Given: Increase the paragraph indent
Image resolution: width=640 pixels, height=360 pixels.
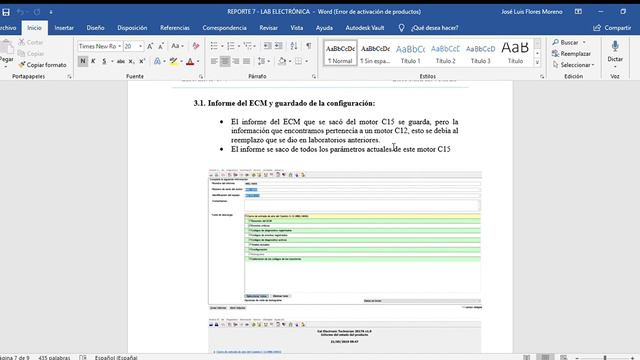Looking at the screenshot, I should 279,46.
